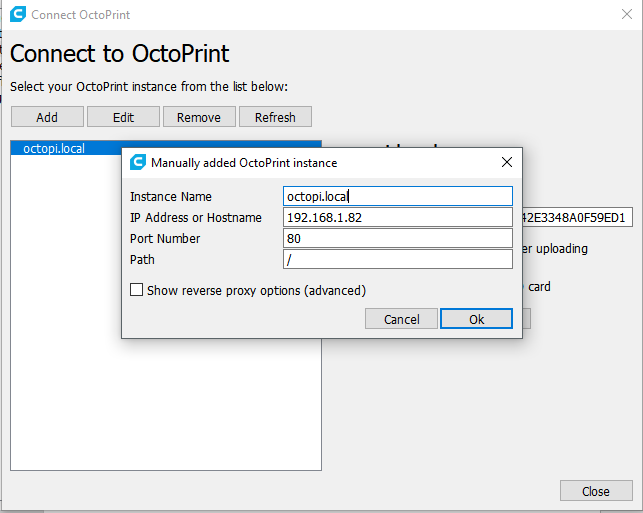
Task: Click into the Port Number field
Action: pos(398,238)
